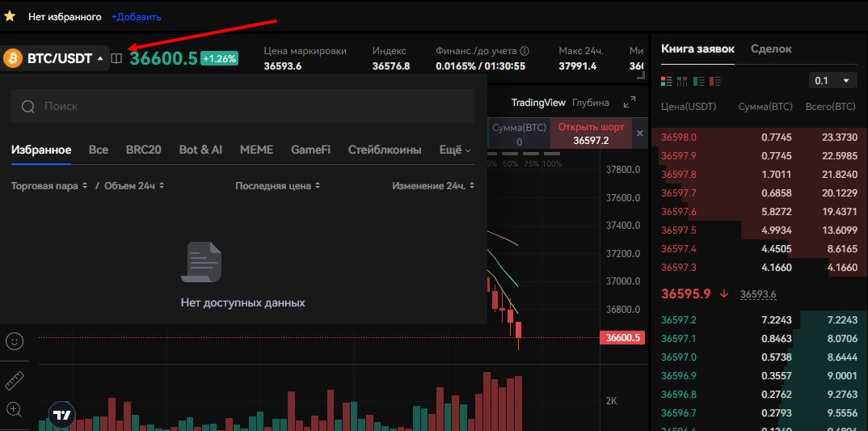Click the Поиск search field
Screen dimensions: 868x431
tap(242, 106)
